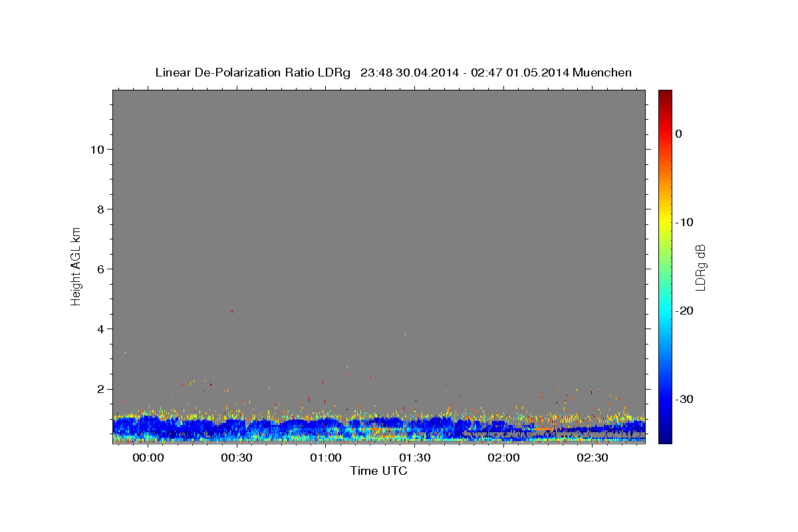
Task: Select the 00:30 time axis label
Action: 237,458
